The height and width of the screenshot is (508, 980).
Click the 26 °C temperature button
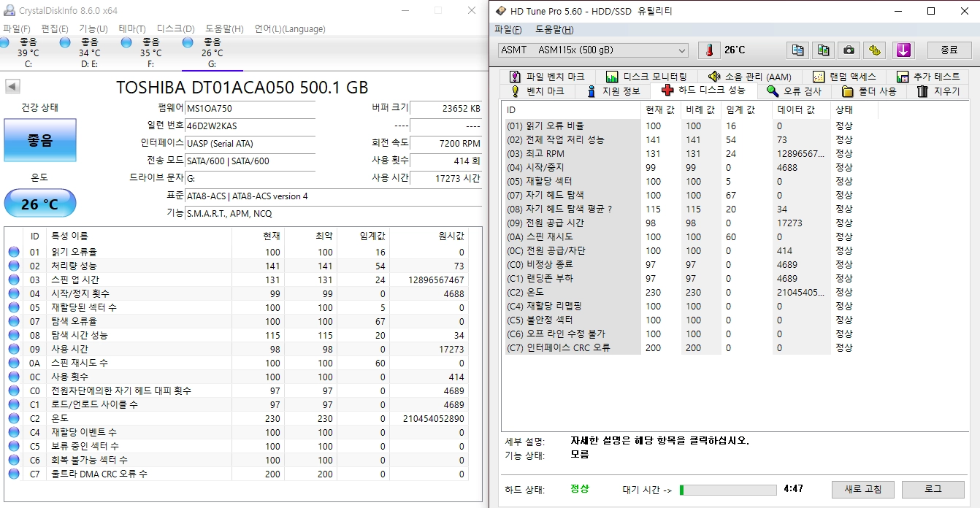point(39,204)
